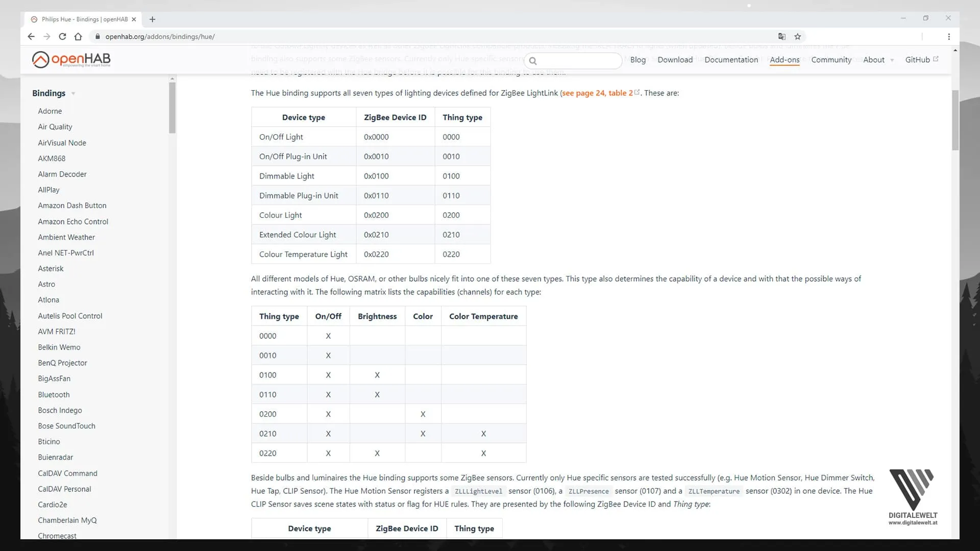Open BenQ Projector binding
980x551 pixels.
(62, 363)
